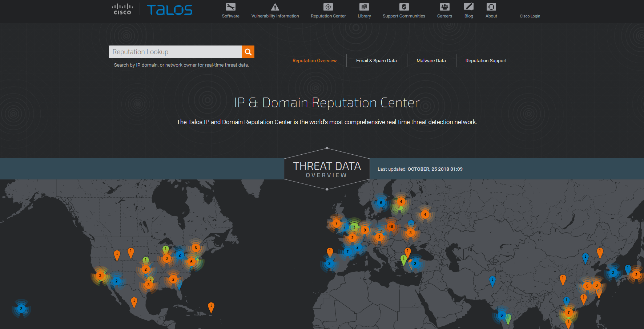The height and width of the screenshot is (329, 644).
Task: Click the THREAT DATA OVERVIEW badge
Action: pyautogui.click(x=327, y=169)
